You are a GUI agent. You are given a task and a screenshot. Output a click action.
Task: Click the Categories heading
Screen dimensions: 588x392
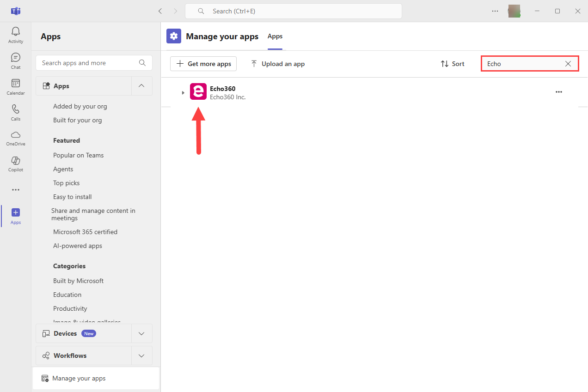(69, 266)
